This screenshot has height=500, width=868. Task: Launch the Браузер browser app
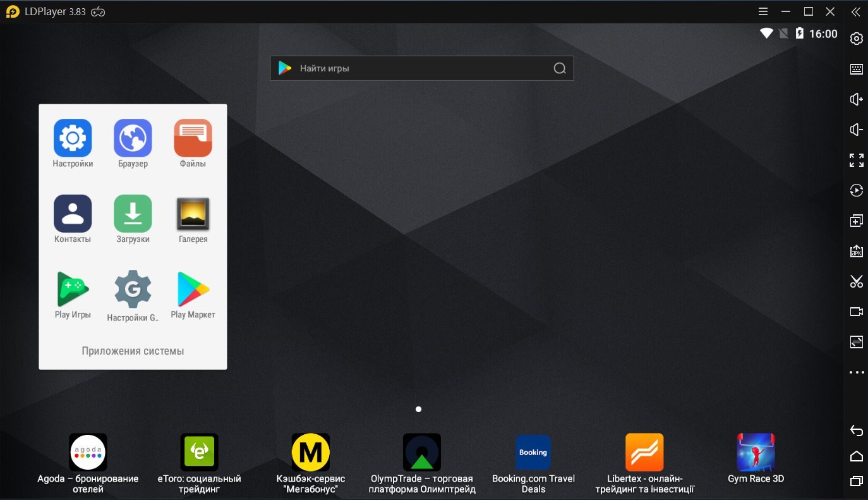click(x=133, y=138)
